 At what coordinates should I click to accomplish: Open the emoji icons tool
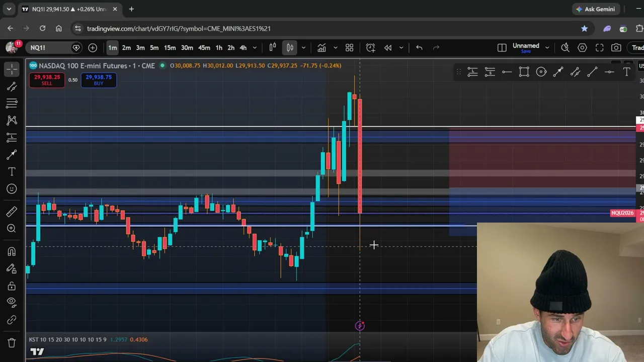[12, 189]
